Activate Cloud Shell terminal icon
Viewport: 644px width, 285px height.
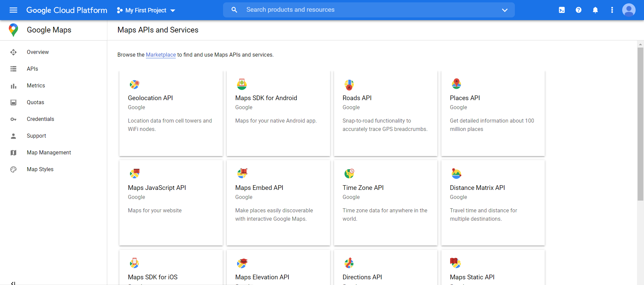(562, 10)
